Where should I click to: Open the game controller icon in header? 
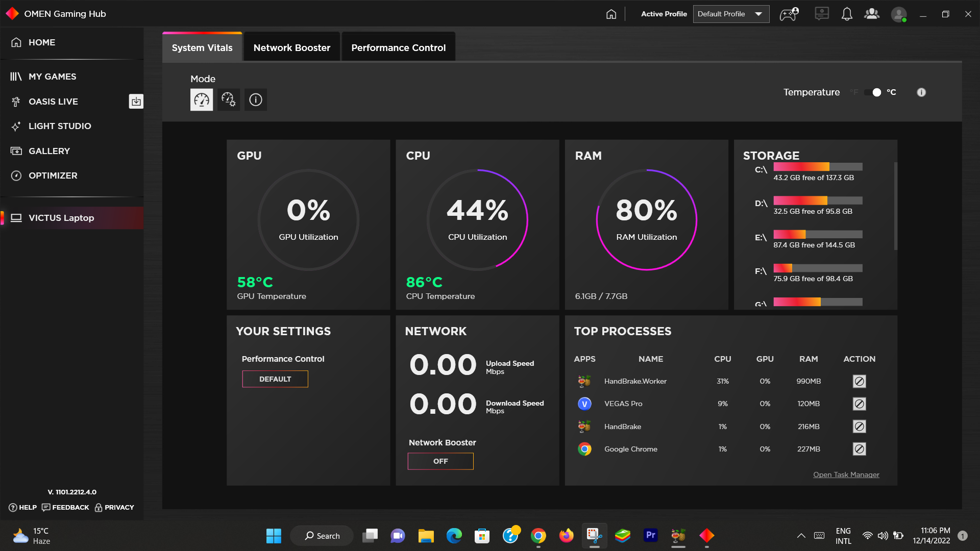click(789, 14)
